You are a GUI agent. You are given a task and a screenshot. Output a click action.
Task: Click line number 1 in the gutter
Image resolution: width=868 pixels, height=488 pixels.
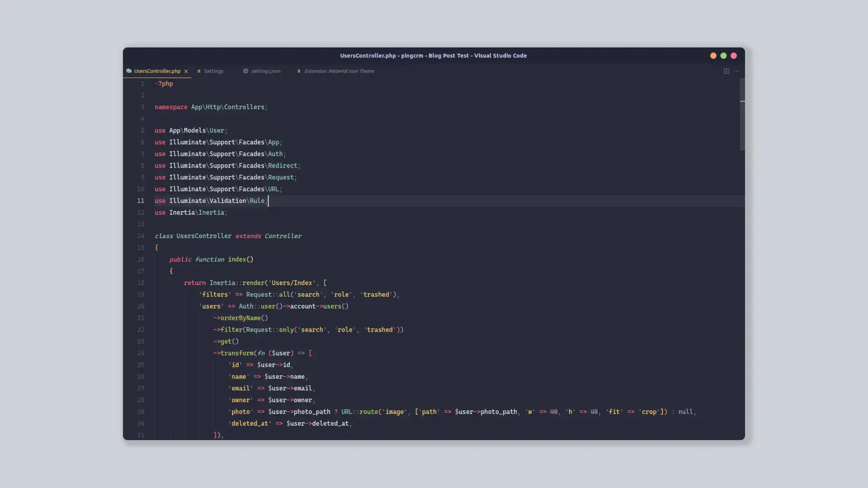(143, 84)
